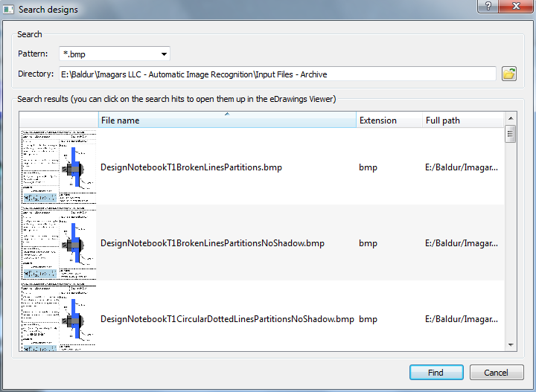
Task: Click the Extension column header
Action: [x=388, y=121]
